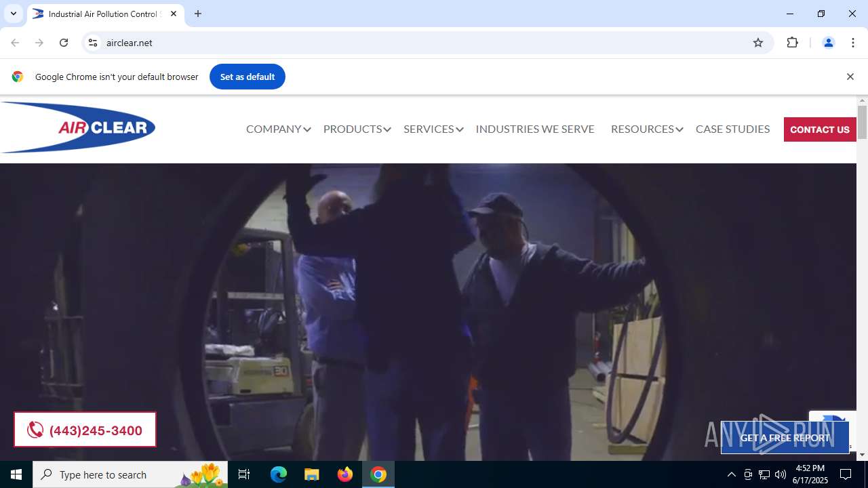Click the page vertical scrollbar thumb

[x=862, y=122]
